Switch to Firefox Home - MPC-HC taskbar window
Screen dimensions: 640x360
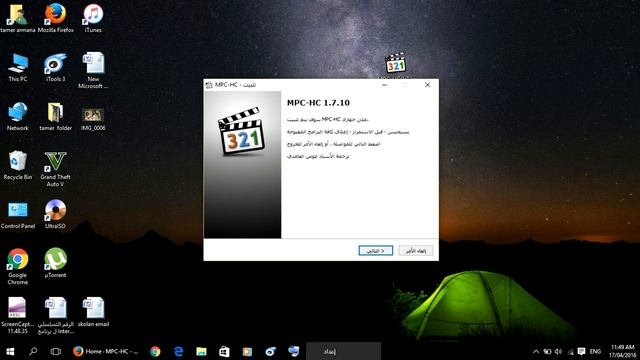coord(105,351)
